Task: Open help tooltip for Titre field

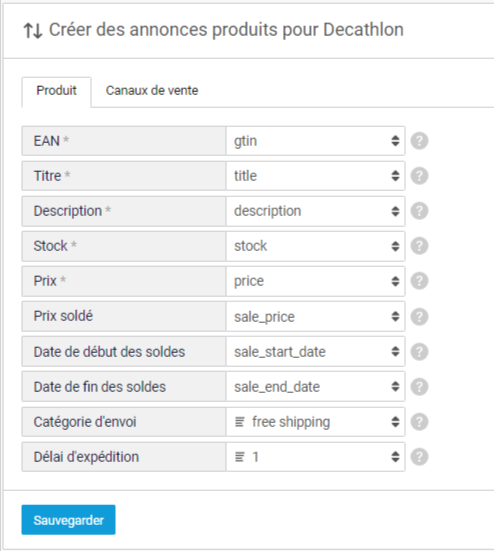Action: point(420,176)
